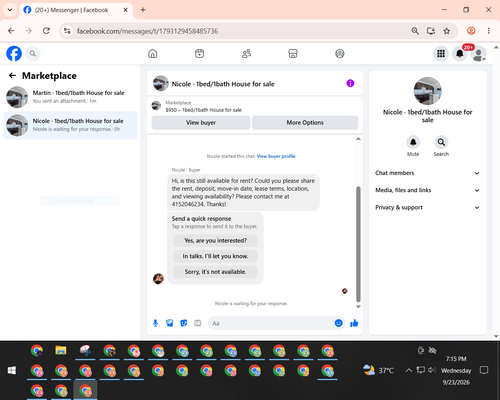Click the Aa message input field

tap(272, 323)
